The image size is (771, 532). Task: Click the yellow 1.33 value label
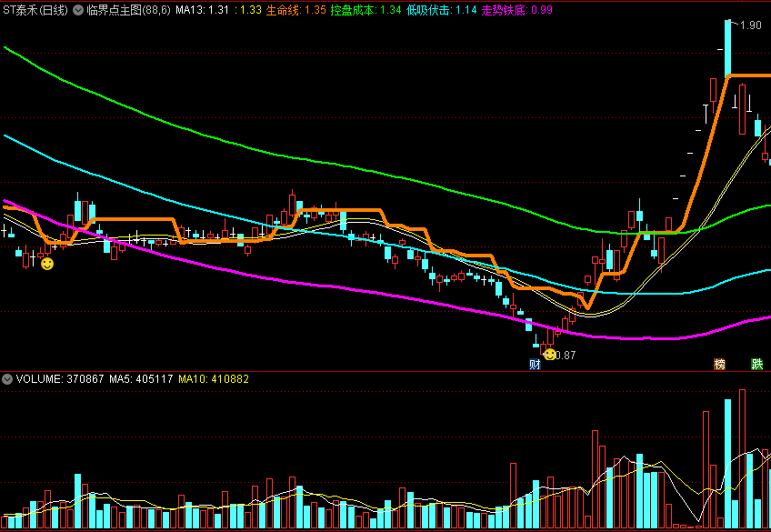248,10
